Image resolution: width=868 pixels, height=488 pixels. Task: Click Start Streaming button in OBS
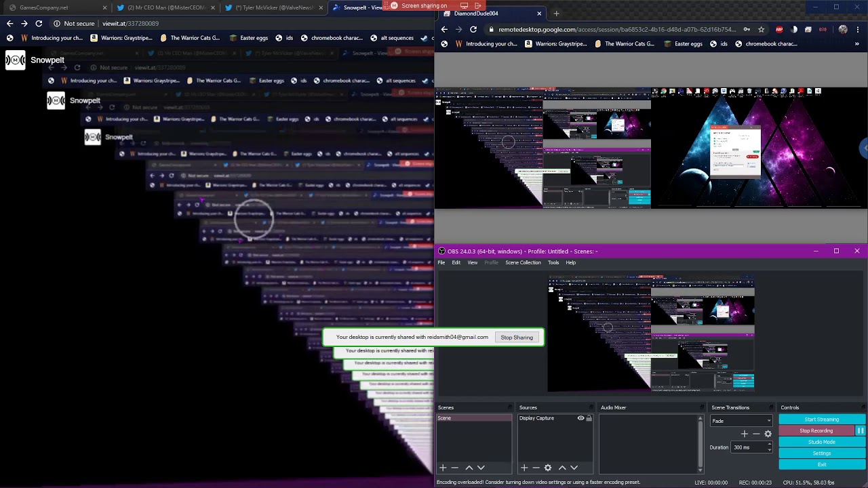(822, 420)
